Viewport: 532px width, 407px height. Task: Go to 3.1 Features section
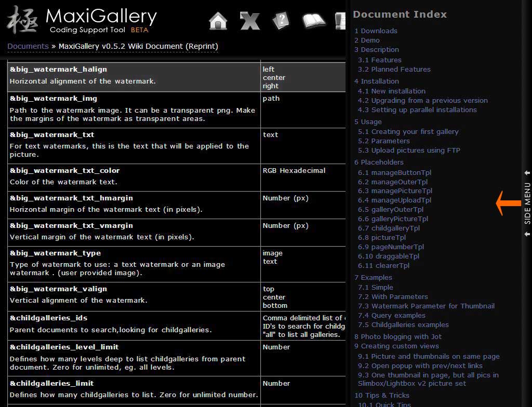point(379,60)
